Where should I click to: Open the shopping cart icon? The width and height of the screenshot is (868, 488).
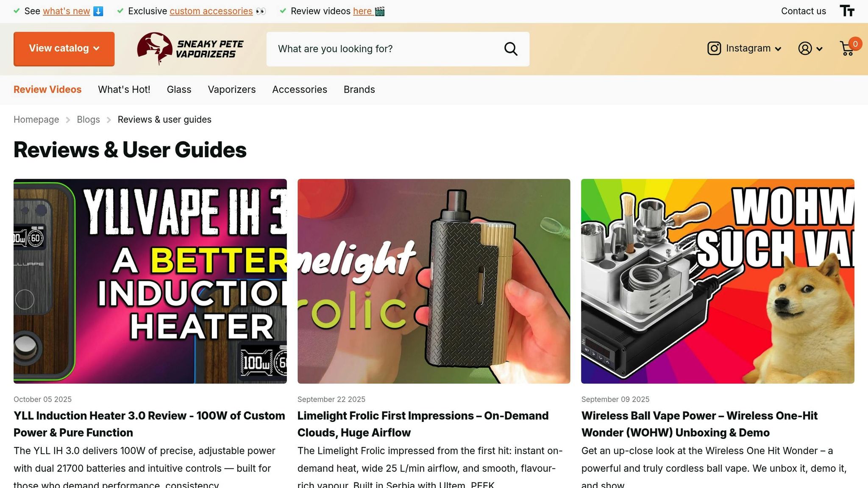[x=847, y=49]
